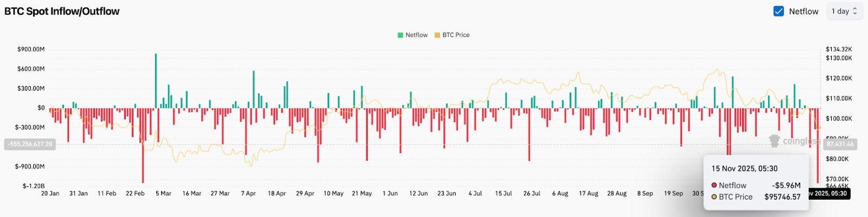Image resolution: width=868 pixels, height=217 pixels.
Task: Click the coinglass watermark text
Action: coord(800,141)
